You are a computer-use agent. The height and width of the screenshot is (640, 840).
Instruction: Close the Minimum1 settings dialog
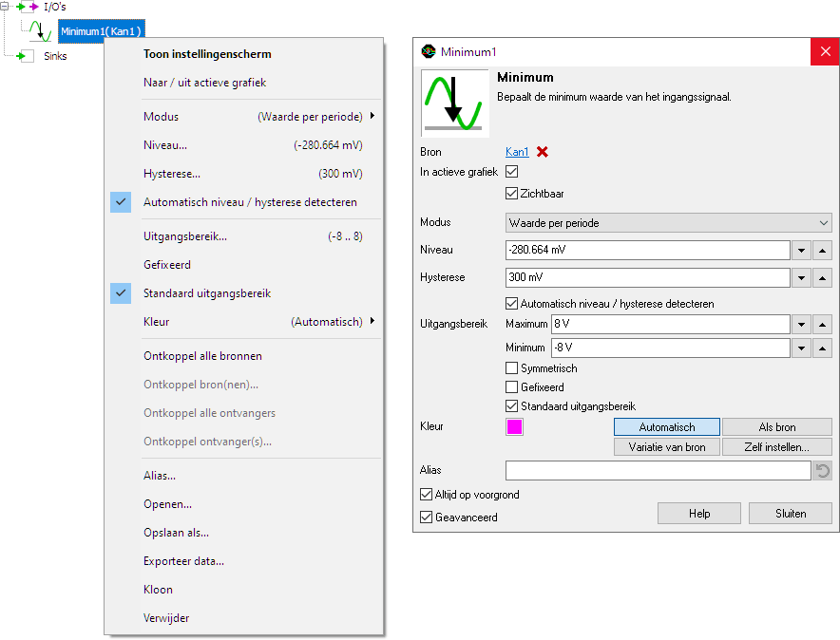[x=825, y=51]
